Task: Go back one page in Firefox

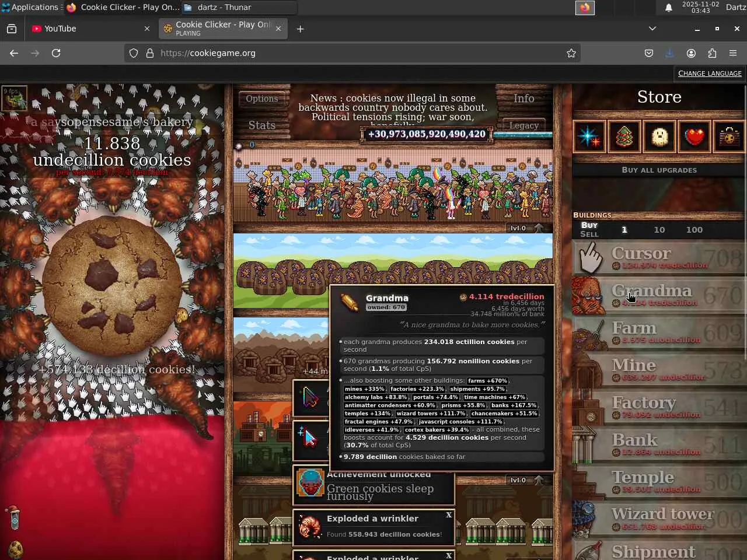Action: (14, 53)
